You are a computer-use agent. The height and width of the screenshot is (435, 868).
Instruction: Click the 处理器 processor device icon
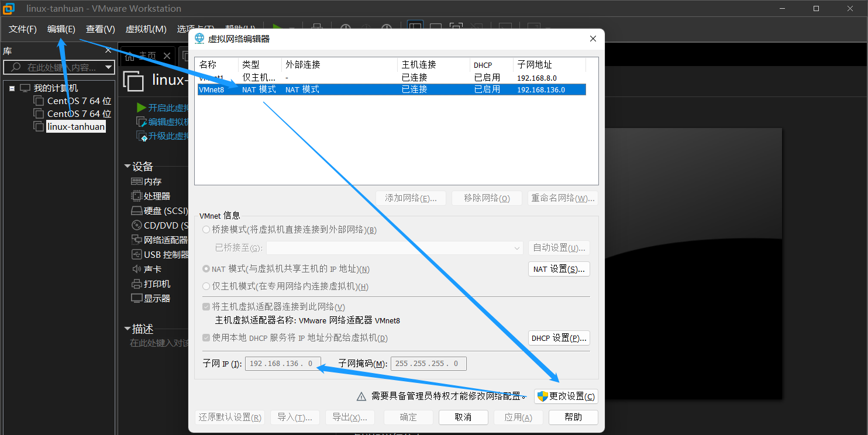pos(137,196)
